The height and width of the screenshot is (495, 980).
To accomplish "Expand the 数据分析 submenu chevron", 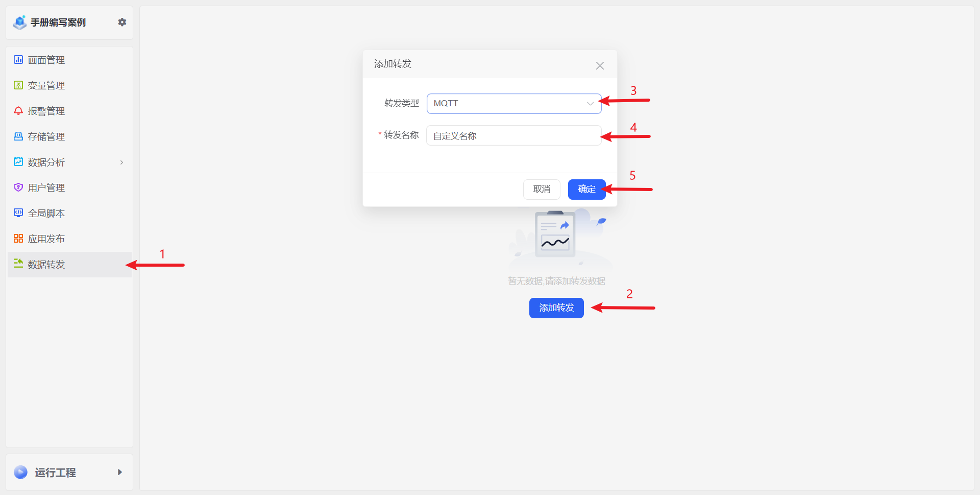I will click(x=121, y=162).
